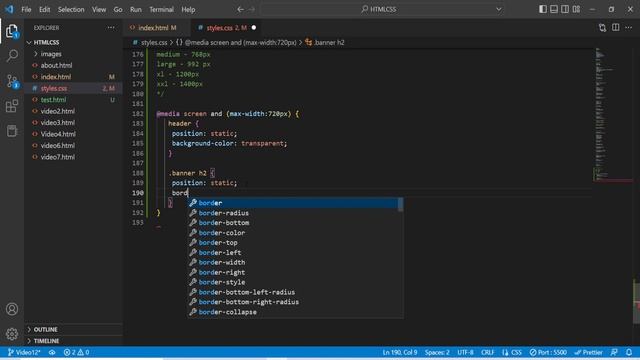The width and height of the screenshot is (640, 360).
Task: Split the editor to the right
Action: (616, 27)
